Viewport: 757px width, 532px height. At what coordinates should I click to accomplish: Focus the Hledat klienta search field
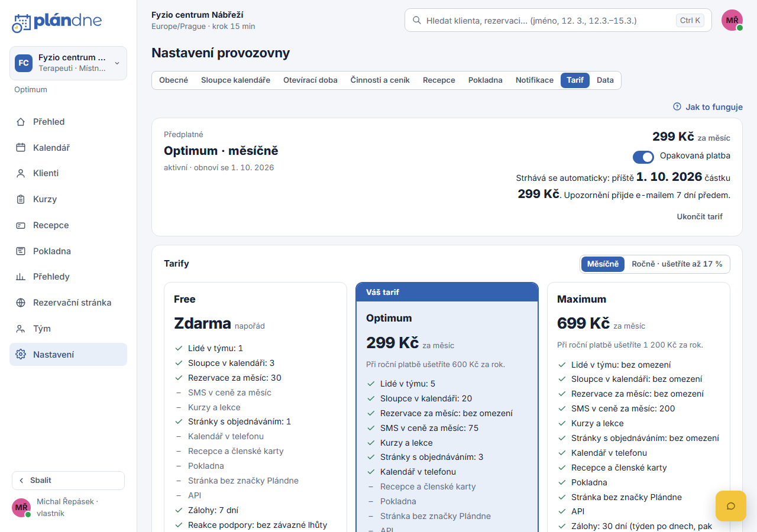coord(558,20)
